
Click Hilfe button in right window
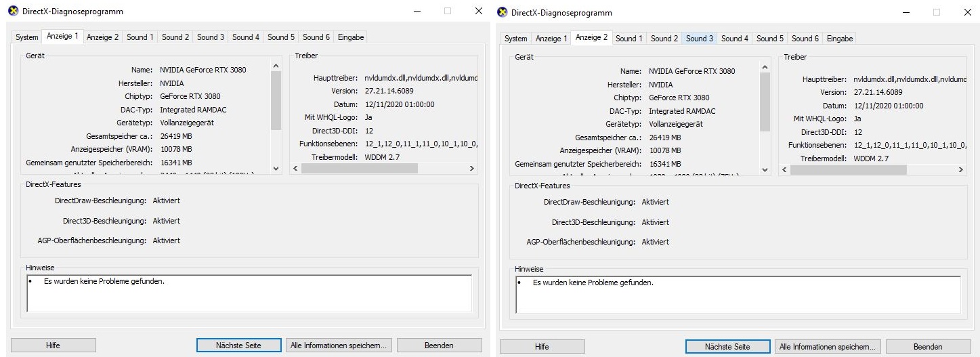click(x=542, y=347)
